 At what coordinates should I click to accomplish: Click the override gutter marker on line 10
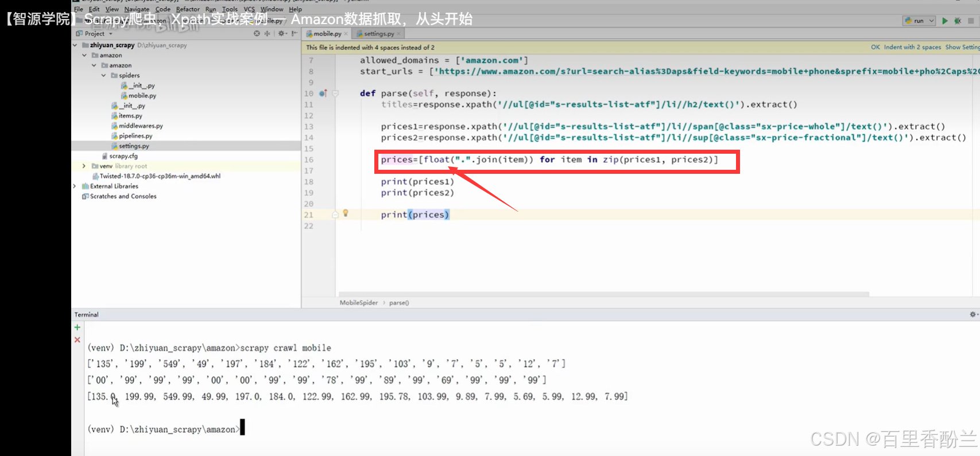click(323, 93)
